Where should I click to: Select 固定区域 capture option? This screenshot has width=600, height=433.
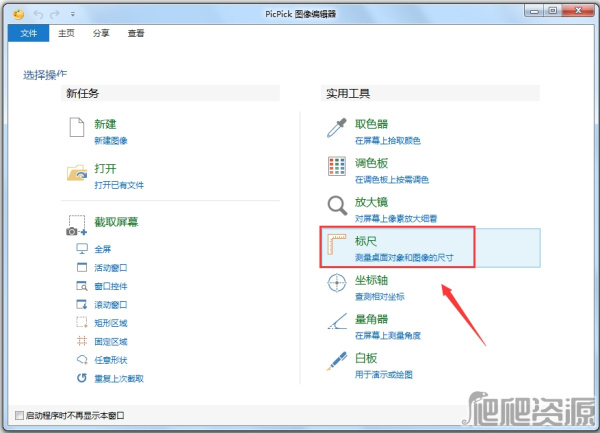point(111,342)
